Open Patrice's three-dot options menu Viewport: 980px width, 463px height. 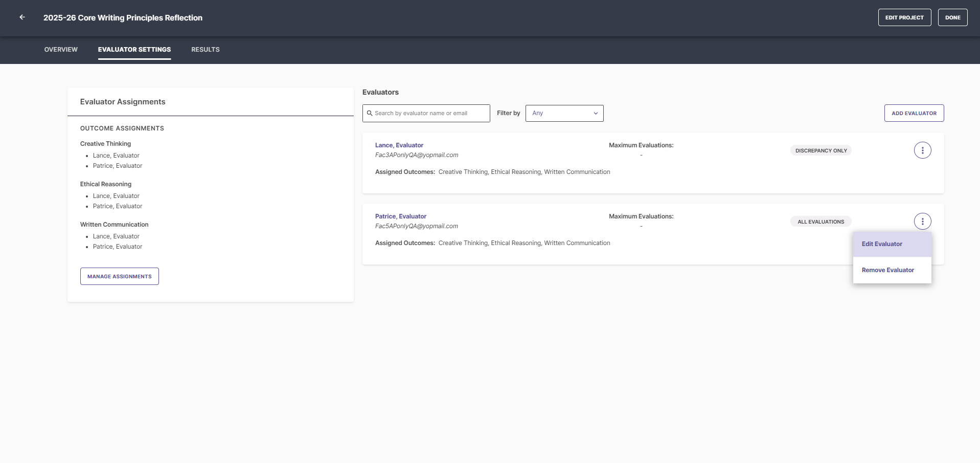tap(922, 222)
